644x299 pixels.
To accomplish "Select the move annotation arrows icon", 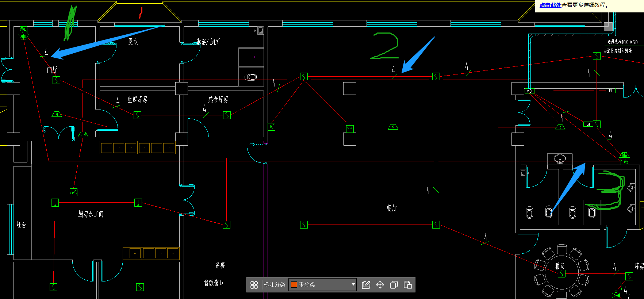I will click(380, 285).
